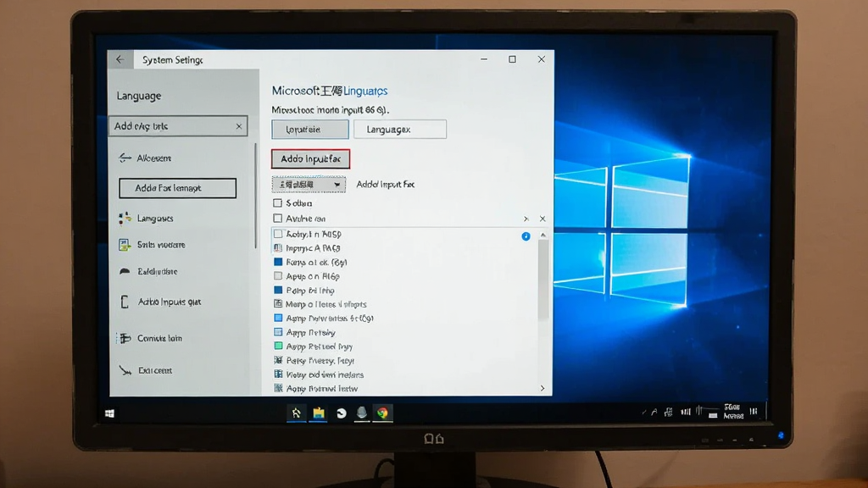Click the 'Addo Input Fac' label beside the dropdown
868x488 pixels.
(386, 184)
